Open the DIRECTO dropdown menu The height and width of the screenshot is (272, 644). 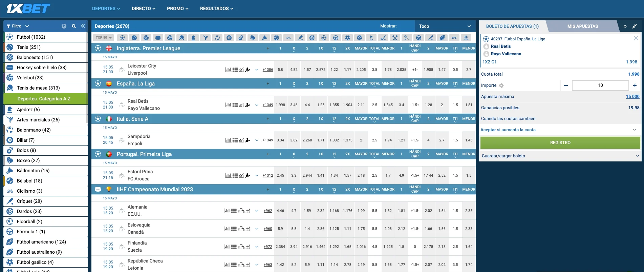144,8
